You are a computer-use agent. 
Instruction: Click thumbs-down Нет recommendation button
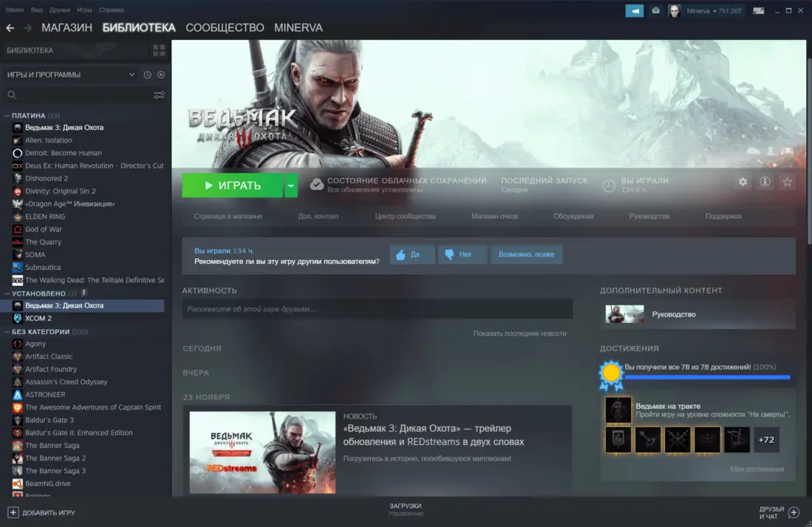[463, 254]
